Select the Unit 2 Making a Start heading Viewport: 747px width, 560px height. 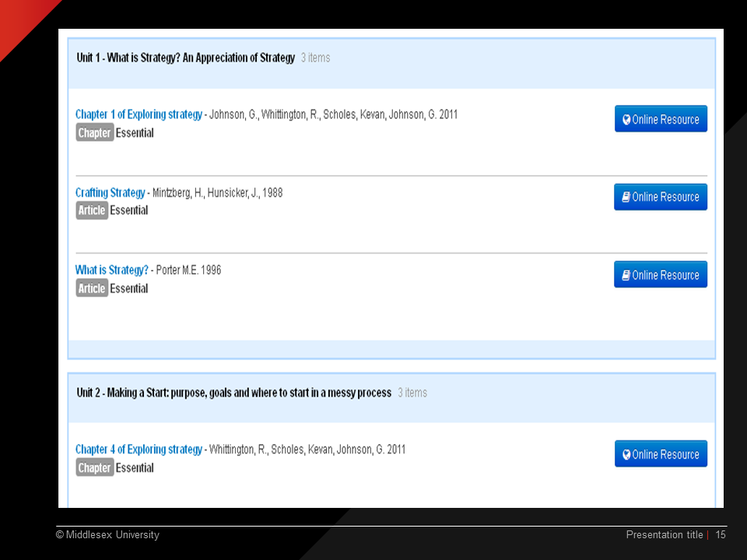(x=233, y=393)
